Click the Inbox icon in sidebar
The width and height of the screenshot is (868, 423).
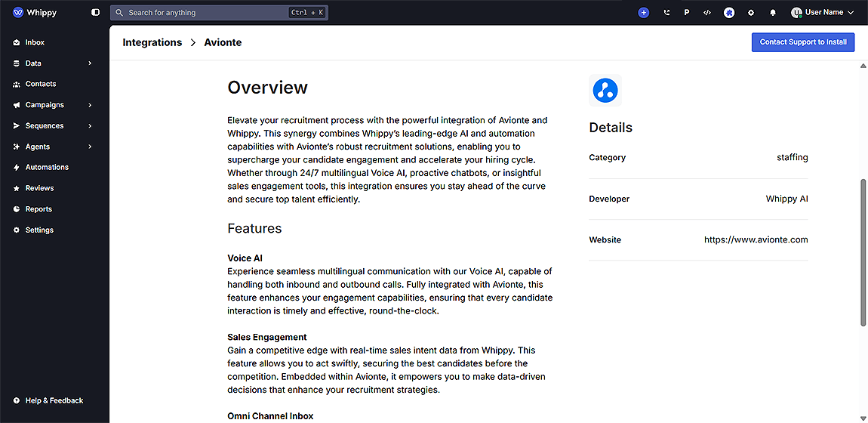16,42
